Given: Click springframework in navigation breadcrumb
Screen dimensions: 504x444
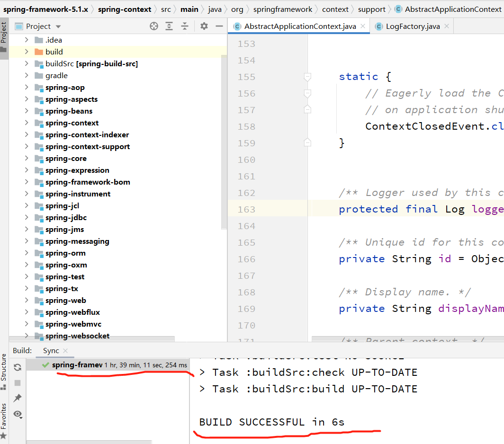Looking at the screenshot, I should (x=282, y=9).
